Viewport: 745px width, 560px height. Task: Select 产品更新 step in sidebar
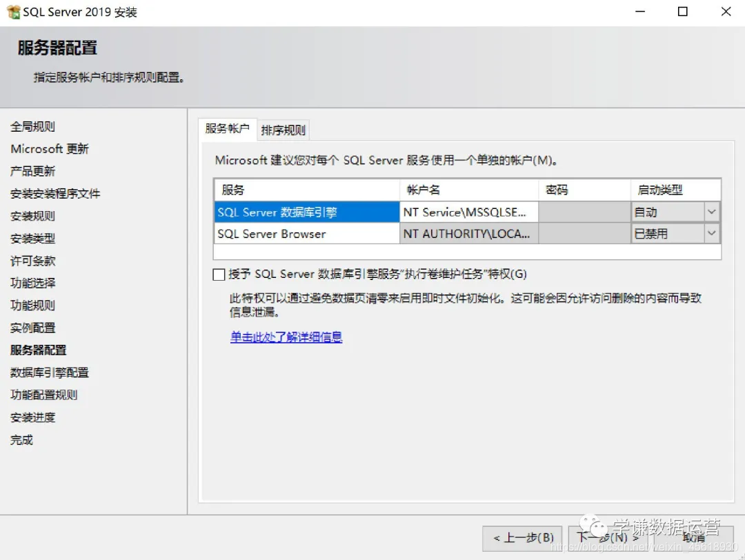(x=33, y=172)
